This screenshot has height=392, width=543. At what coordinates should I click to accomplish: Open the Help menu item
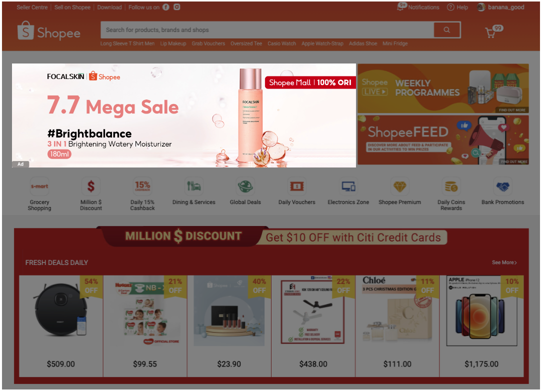pos(457,7)
